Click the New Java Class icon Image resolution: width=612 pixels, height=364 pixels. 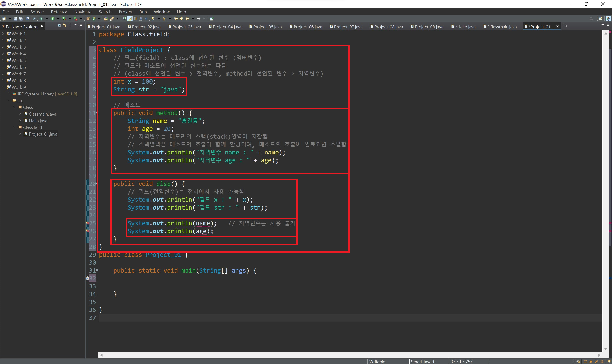(x=94, y=19)
